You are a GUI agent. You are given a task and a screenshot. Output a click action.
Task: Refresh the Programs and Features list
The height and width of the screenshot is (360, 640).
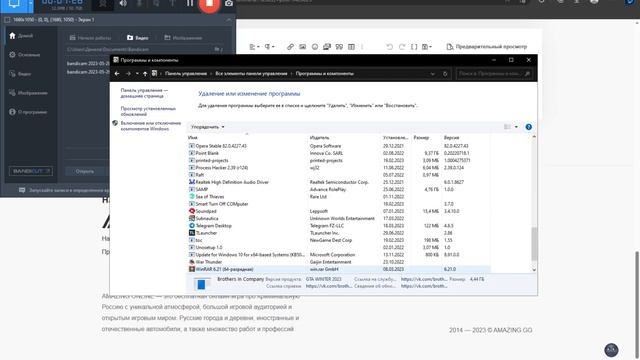445,74
